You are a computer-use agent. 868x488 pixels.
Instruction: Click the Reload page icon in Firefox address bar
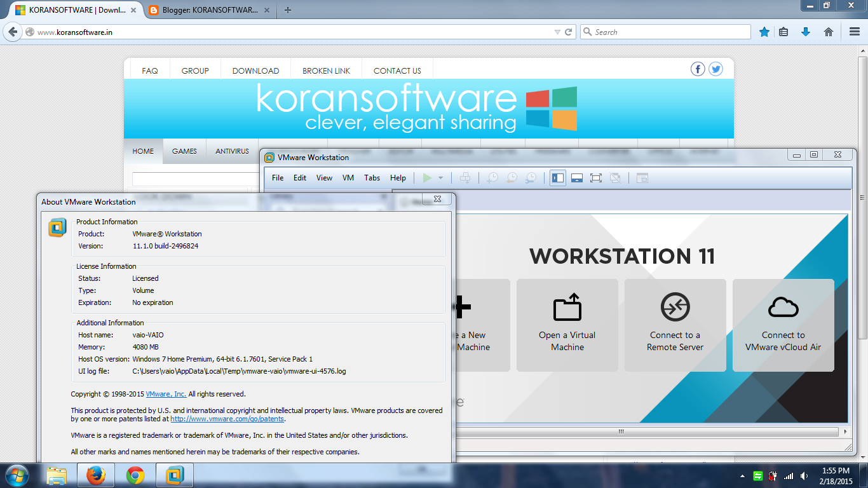coord(569,32)
